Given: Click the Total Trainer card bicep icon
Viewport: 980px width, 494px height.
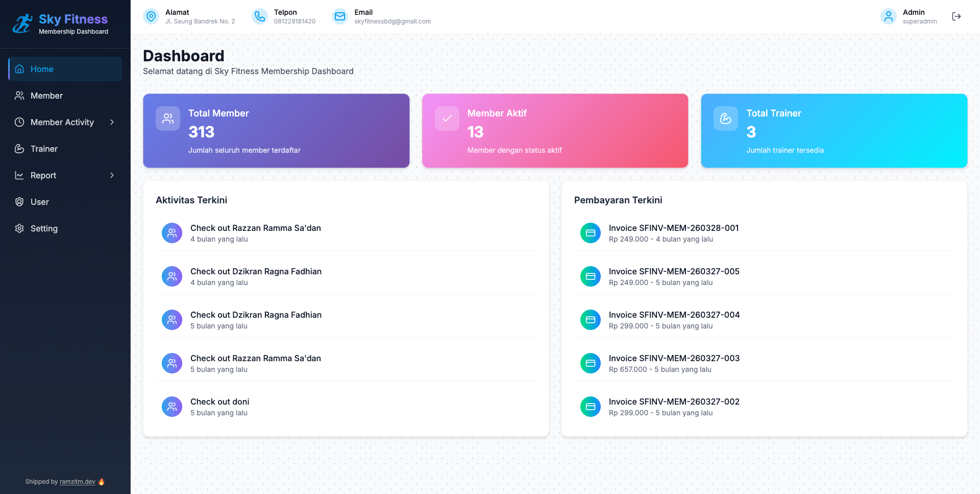Looking at the screenshot, I should (726, 119).
